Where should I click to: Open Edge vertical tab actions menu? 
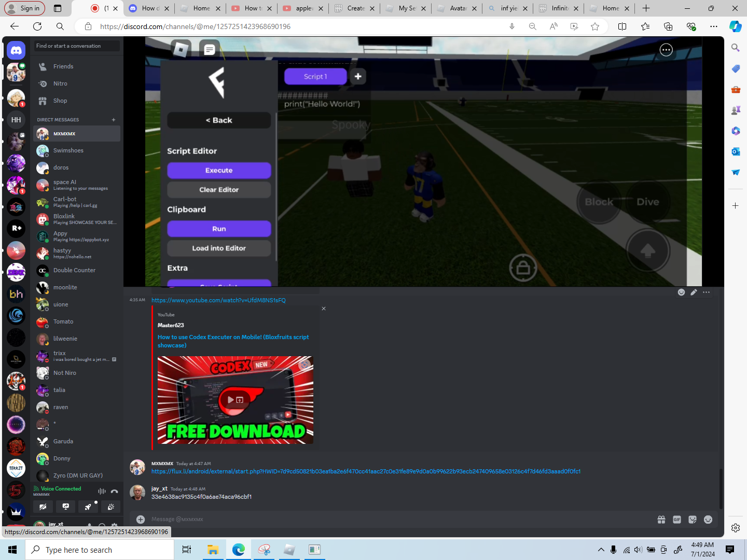coord(58,8)
